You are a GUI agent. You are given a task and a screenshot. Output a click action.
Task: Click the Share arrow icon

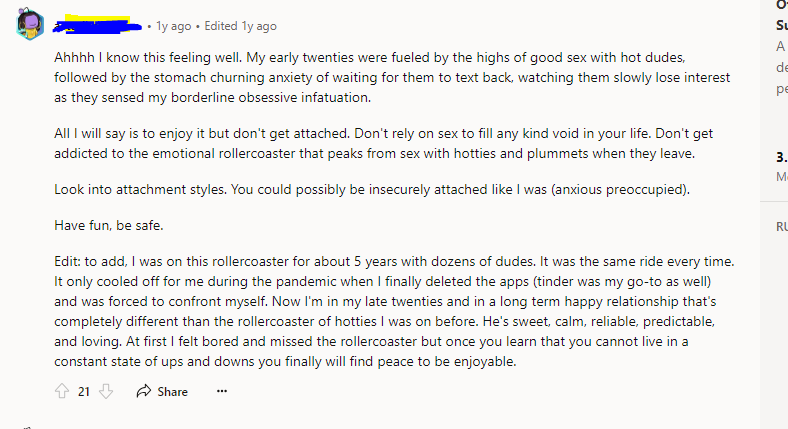[143, 391]
